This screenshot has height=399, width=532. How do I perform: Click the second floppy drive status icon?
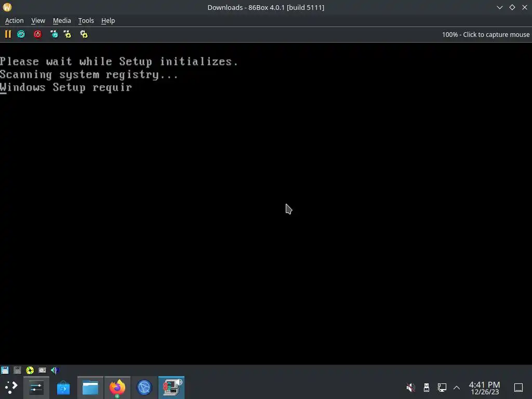tap(17, 370)
